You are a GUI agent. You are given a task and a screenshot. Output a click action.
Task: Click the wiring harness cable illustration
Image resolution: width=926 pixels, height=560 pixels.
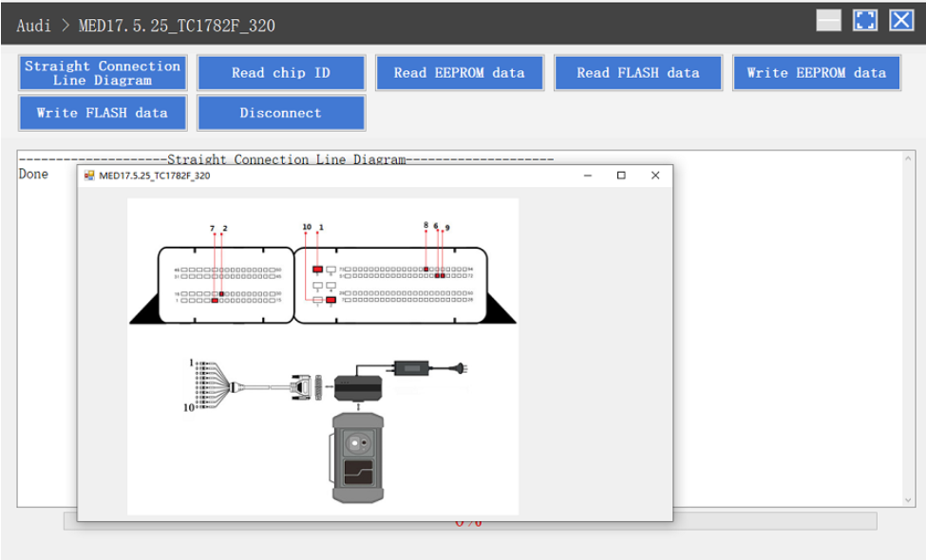tap(251, 385)
